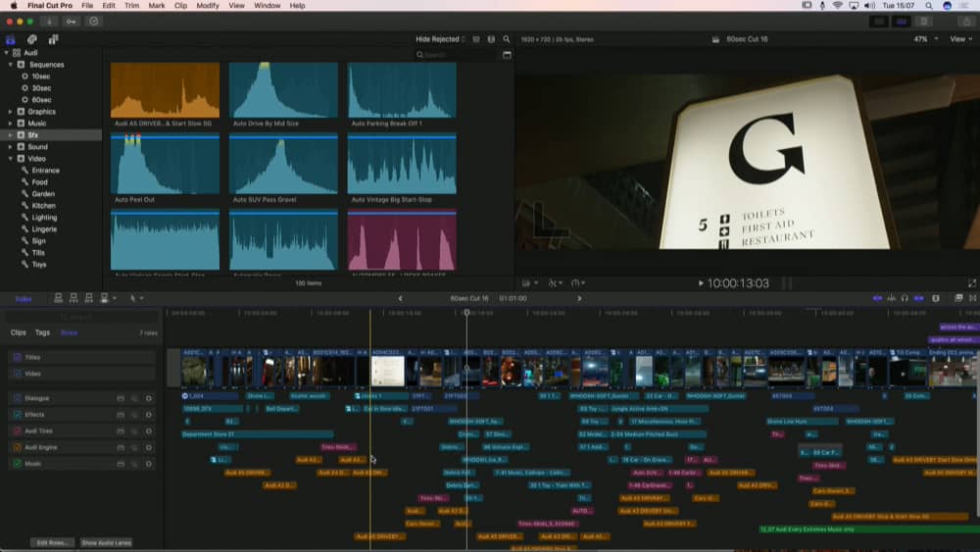Show the Browser panel toggle
980x552 pixels.
pos(879,22)
